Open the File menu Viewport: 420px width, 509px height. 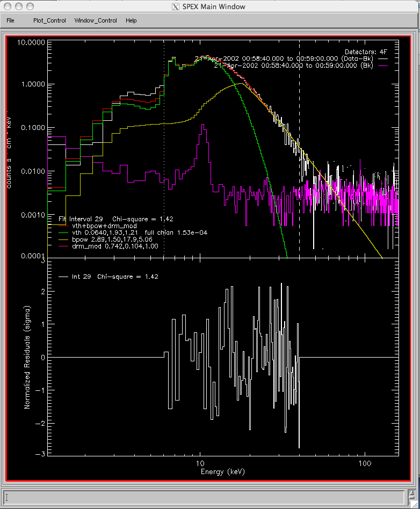pos(10,20)
